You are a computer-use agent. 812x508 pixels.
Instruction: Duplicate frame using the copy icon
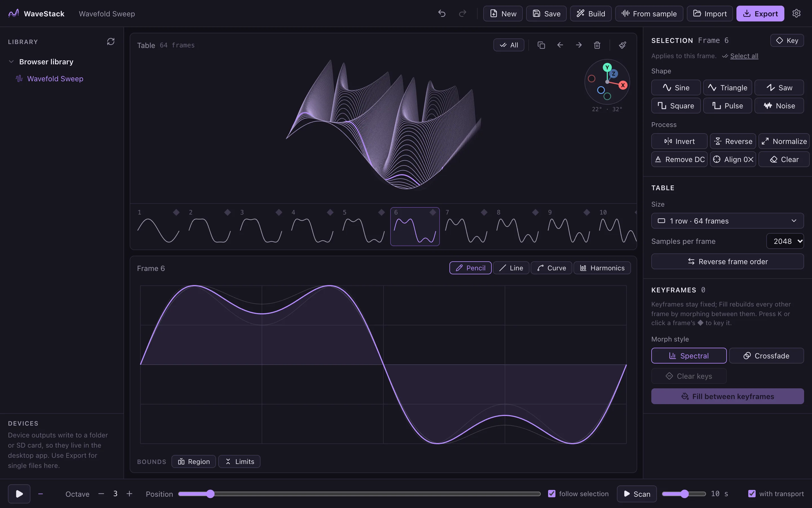tap(541, 45)
